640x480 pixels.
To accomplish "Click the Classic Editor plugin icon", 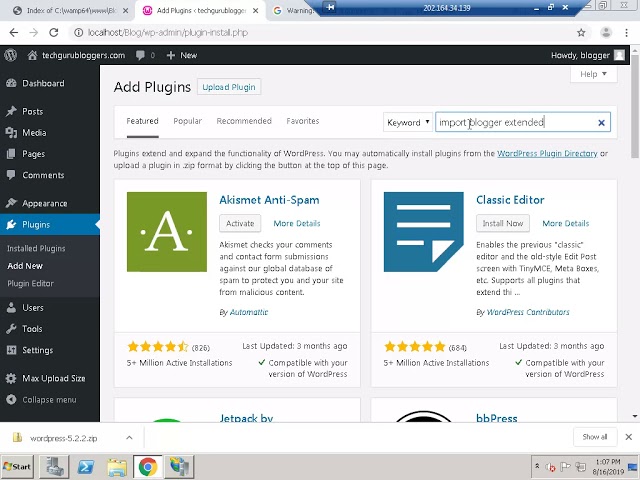I will coord(424,232).
